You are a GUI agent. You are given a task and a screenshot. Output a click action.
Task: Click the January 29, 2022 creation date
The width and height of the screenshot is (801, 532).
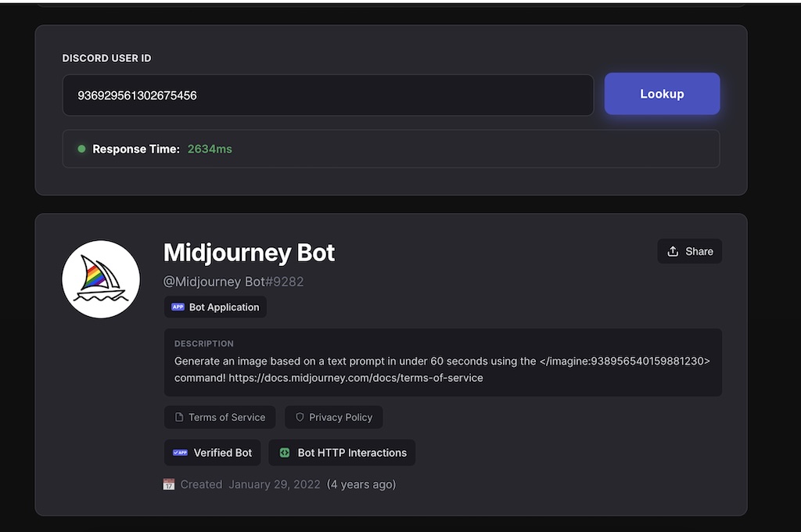274,484
